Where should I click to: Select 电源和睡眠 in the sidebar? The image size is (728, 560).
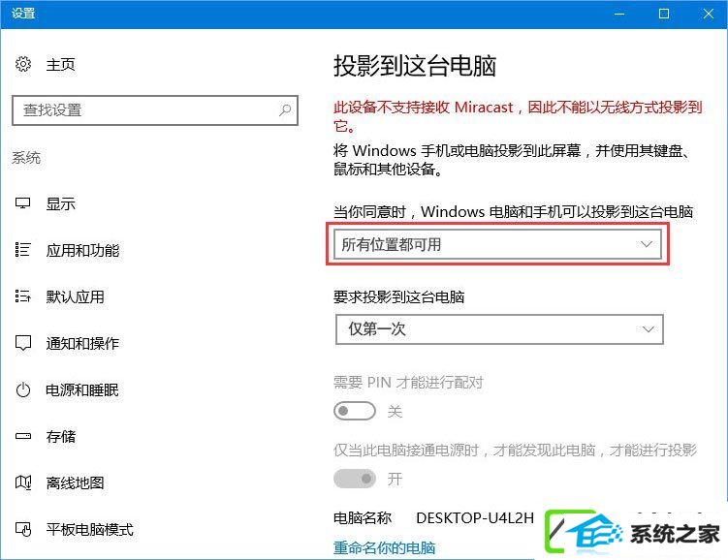click(x=82, y=390)
